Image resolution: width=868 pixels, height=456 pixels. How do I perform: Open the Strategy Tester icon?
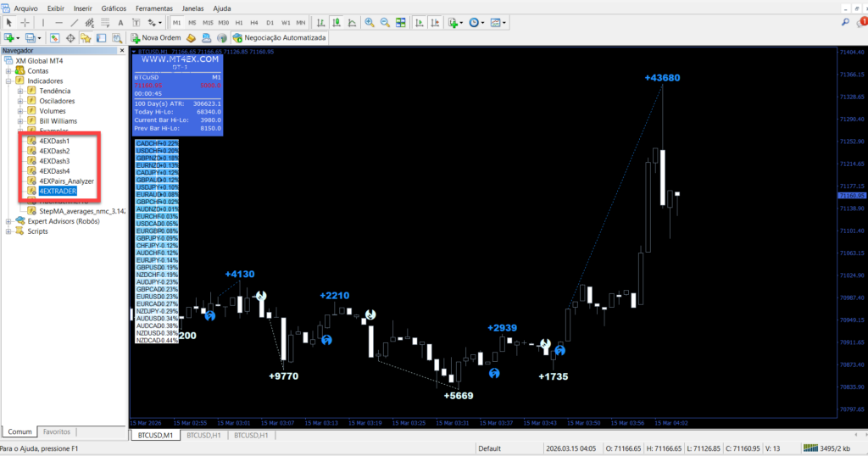117,37
